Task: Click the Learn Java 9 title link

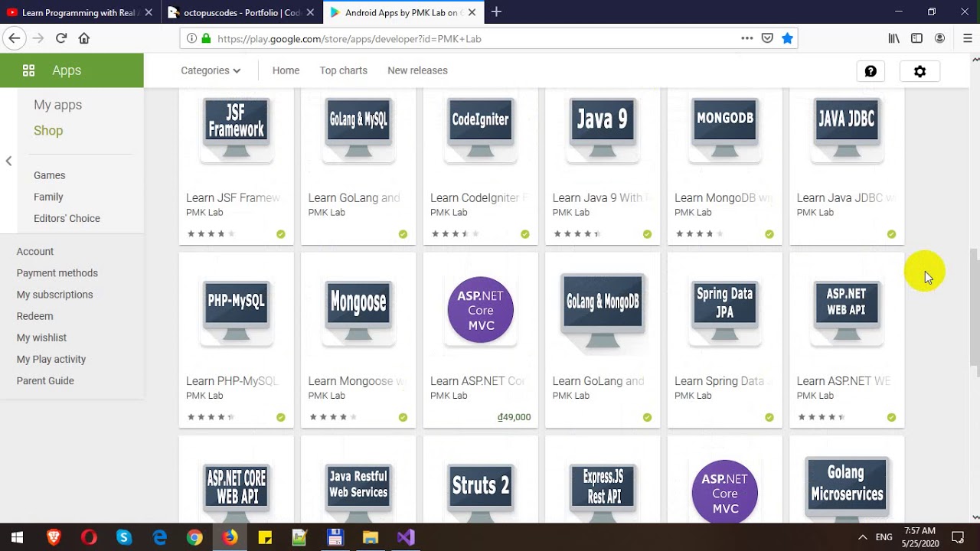Action: tap(603, 198)
